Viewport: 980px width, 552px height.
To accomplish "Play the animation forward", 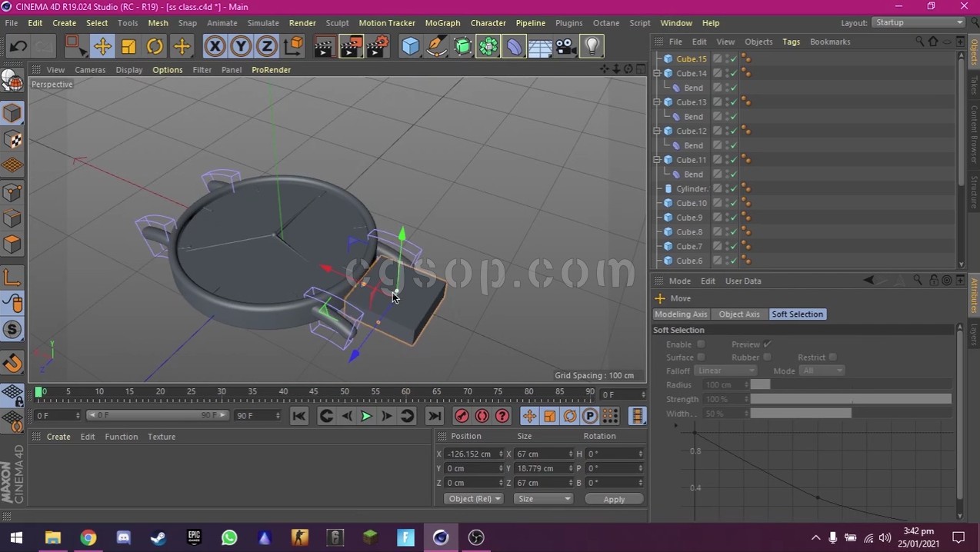I will [x=366, y=416].
